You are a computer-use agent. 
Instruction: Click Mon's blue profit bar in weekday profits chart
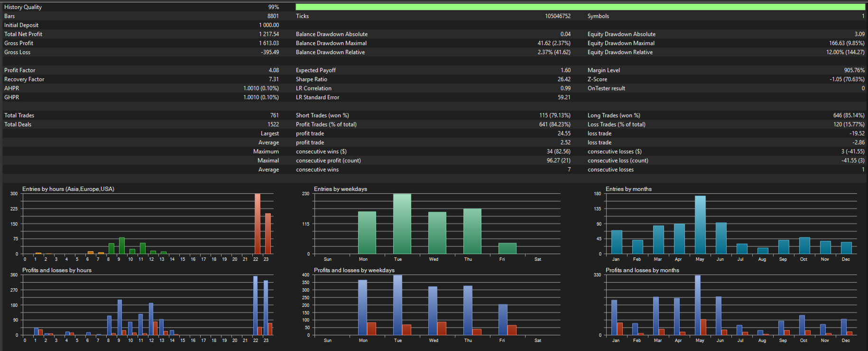[362, 308]
